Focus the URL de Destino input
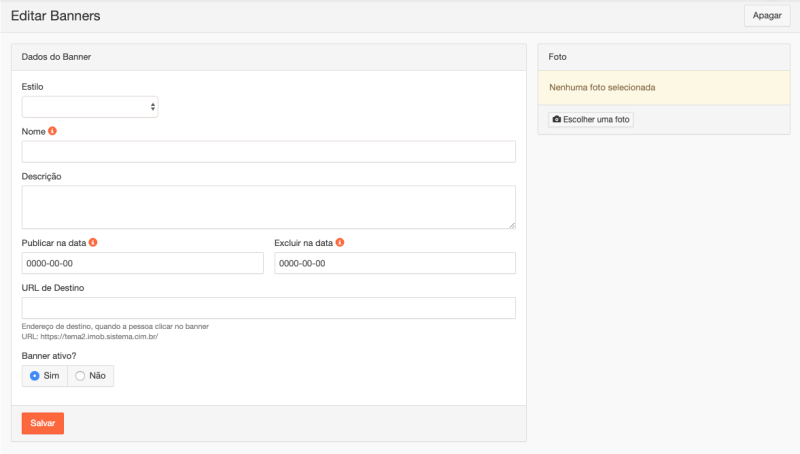Screen dimensions: 800x454 (268, 308)
